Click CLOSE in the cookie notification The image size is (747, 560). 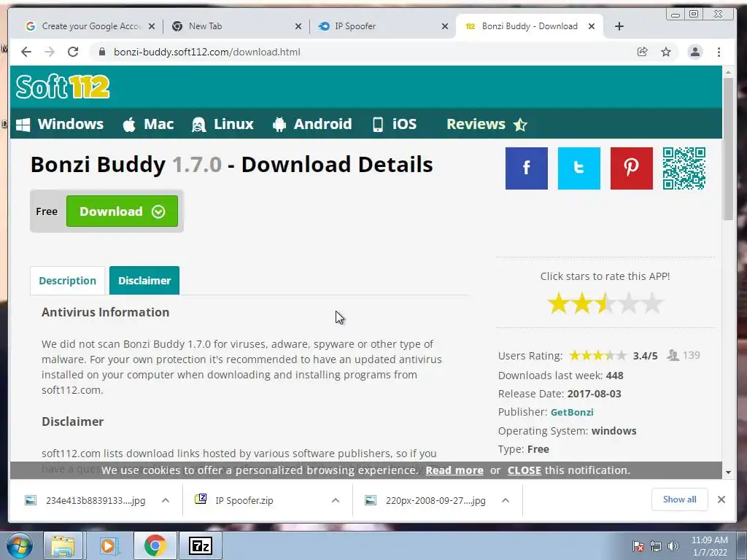pyautogui.click(x=524, y=470)
